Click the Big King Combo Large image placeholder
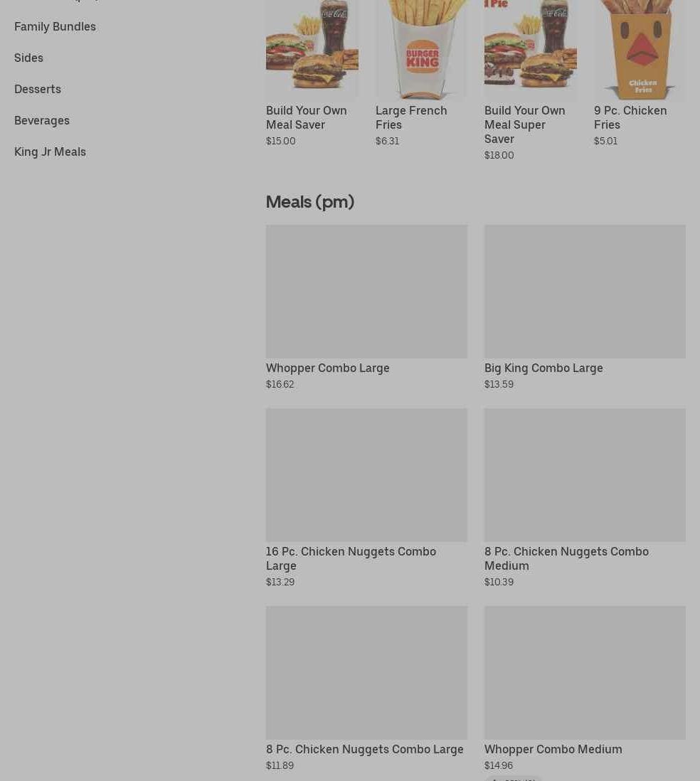 coord(585,292)
